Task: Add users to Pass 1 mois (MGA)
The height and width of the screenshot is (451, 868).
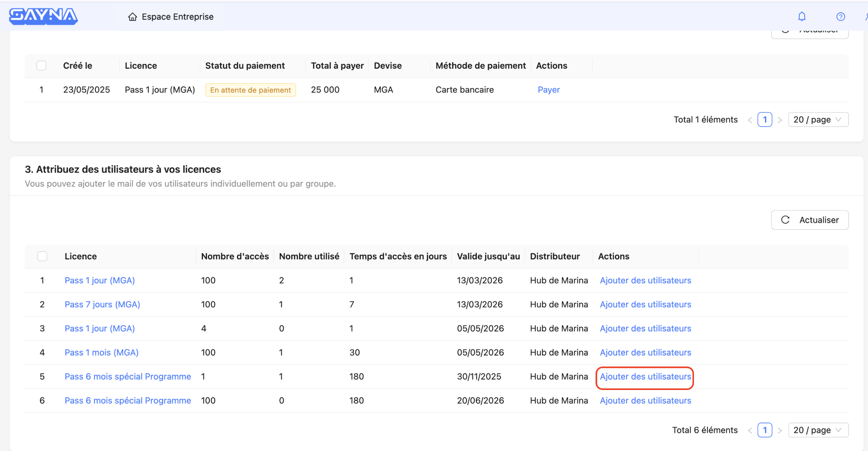Action: [645, 352]
